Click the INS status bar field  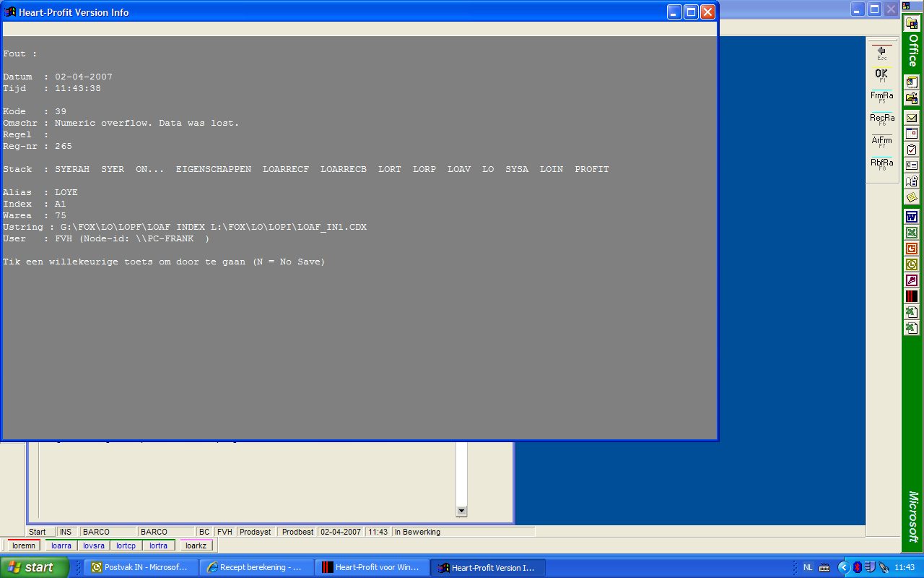point(69,532)
